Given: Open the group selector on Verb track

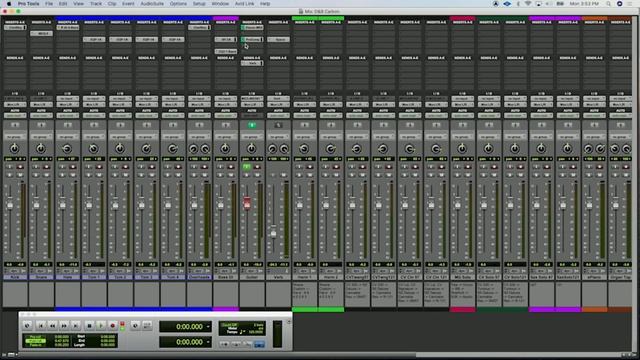Looking at the screenshot, I should point(278,137).
